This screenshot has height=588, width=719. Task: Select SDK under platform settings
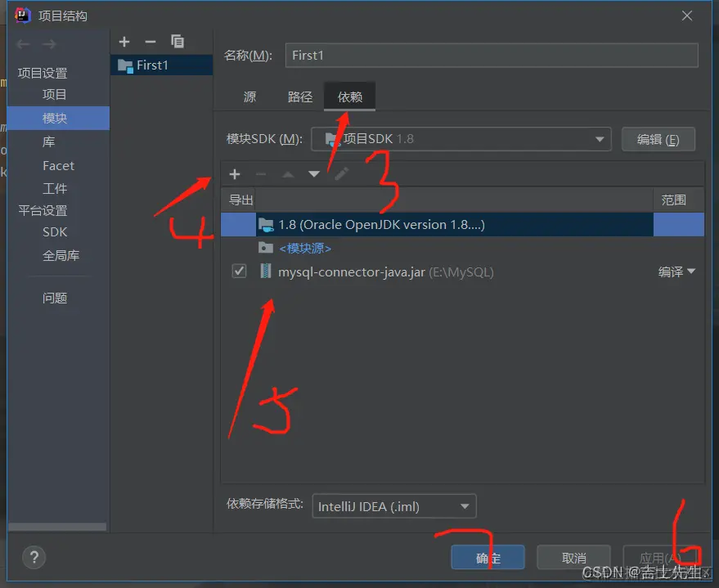tap(55, 232)
